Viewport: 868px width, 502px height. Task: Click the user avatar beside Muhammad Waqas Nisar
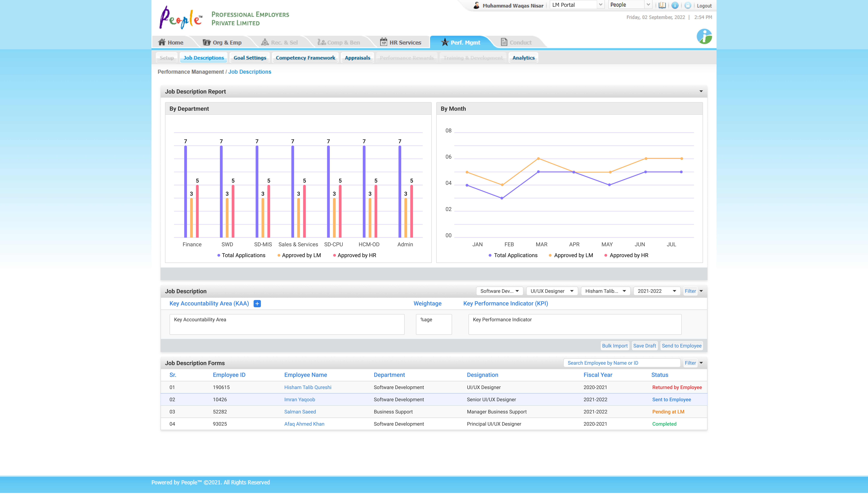476,6
